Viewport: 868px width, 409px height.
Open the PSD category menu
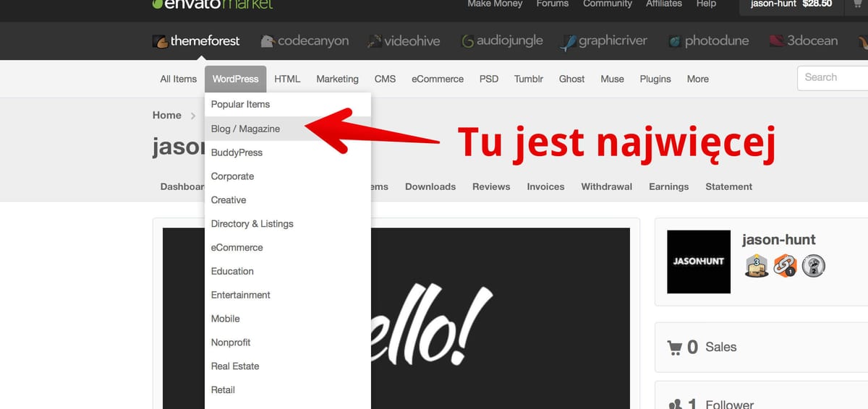489,79
